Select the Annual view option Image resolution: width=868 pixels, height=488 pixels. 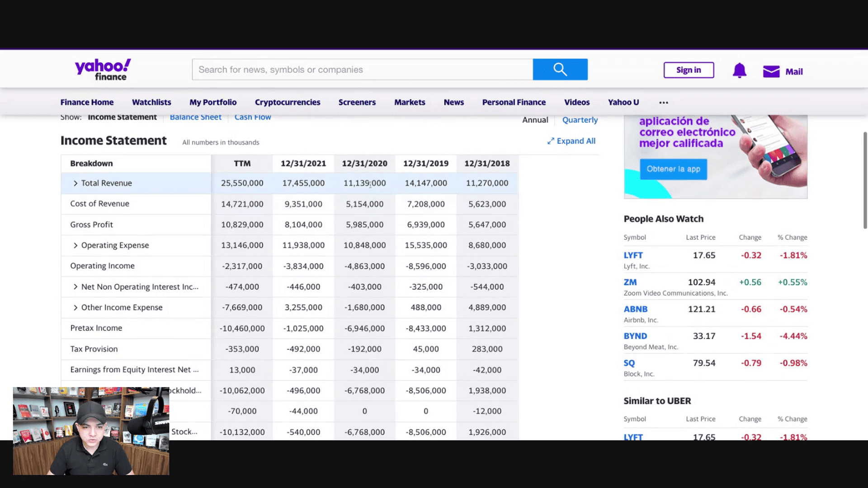click(535, 120)
